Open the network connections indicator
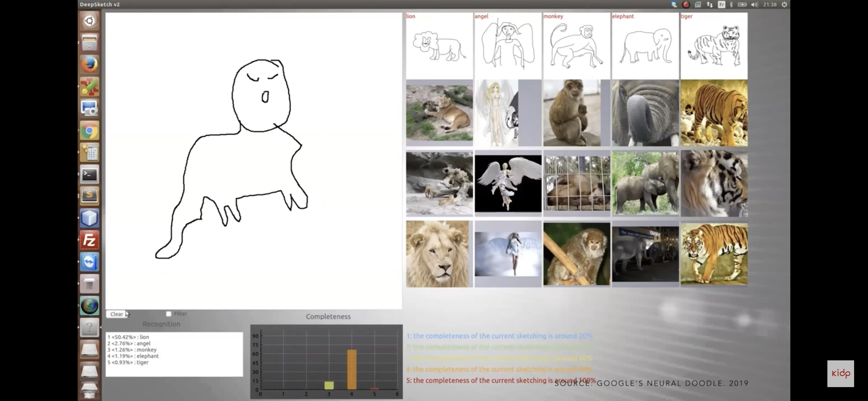This screenshot has height=401, width=868. coord(709,5)
